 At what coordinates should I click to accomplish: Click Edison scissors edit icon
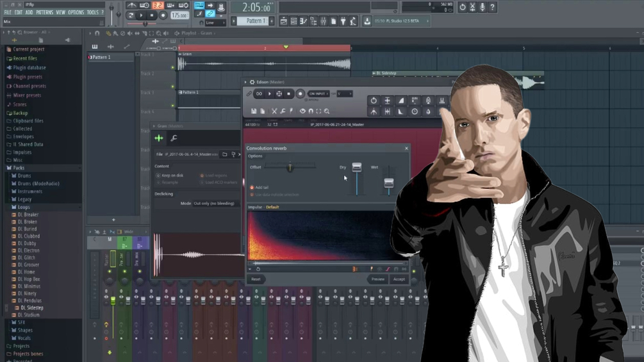coord(274,111)
